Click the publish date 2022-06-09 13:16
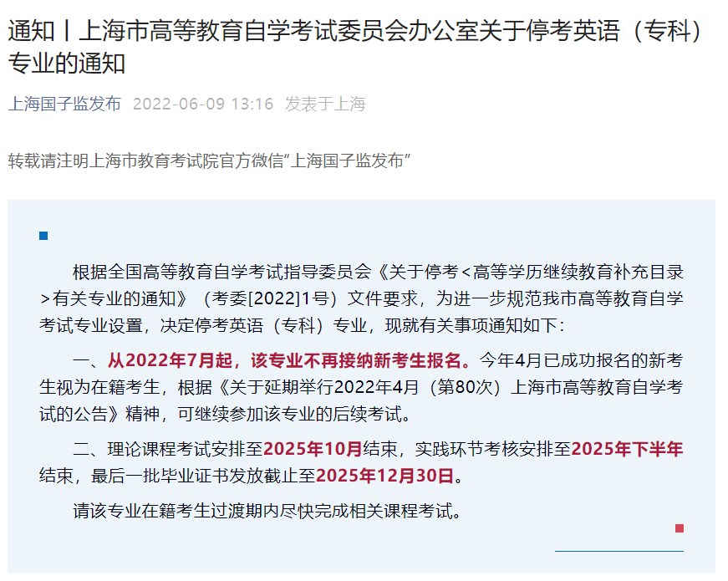This screenshot has width=728, height=581. click(x=203, y=104)
